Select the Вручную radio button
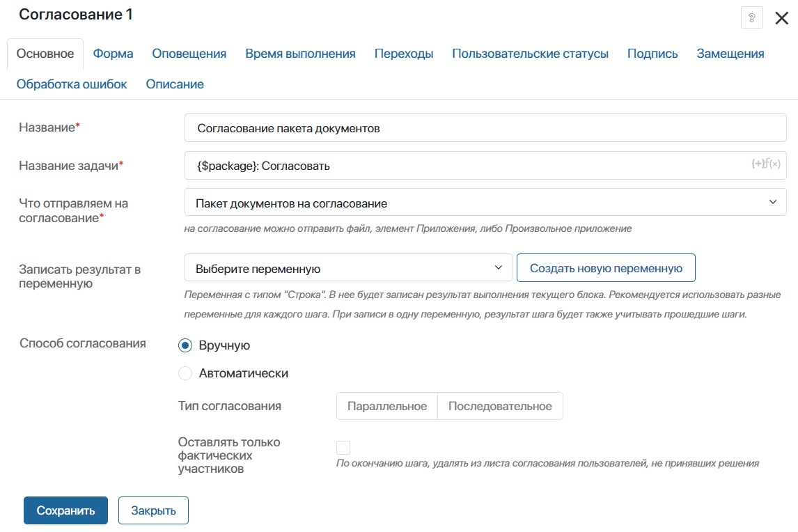Image resolution: width=798 pixels, height=532 pixels. [185, 345]
